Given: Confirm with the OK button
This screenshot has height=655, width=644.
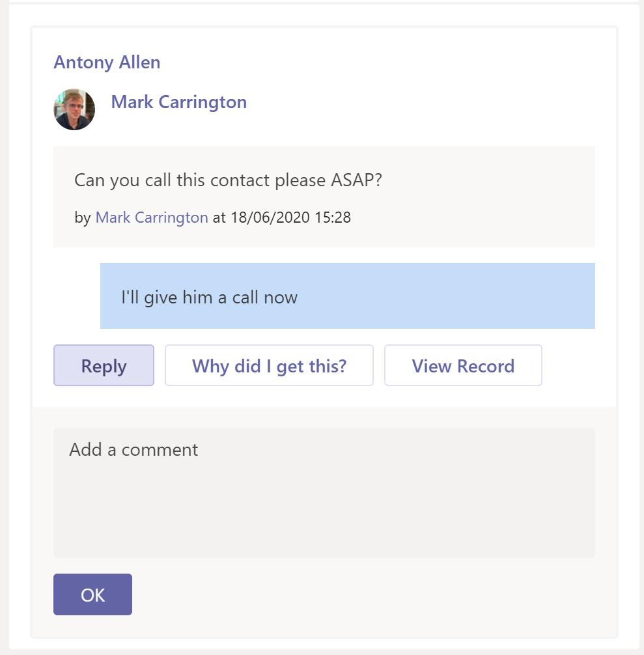Looking at the screenshot, I should [92, 594].
